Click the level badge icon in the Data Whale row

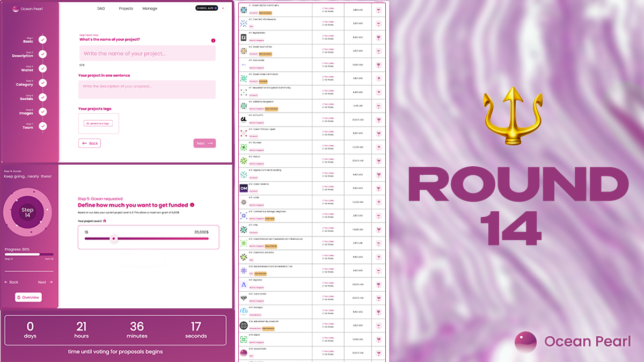379,65
